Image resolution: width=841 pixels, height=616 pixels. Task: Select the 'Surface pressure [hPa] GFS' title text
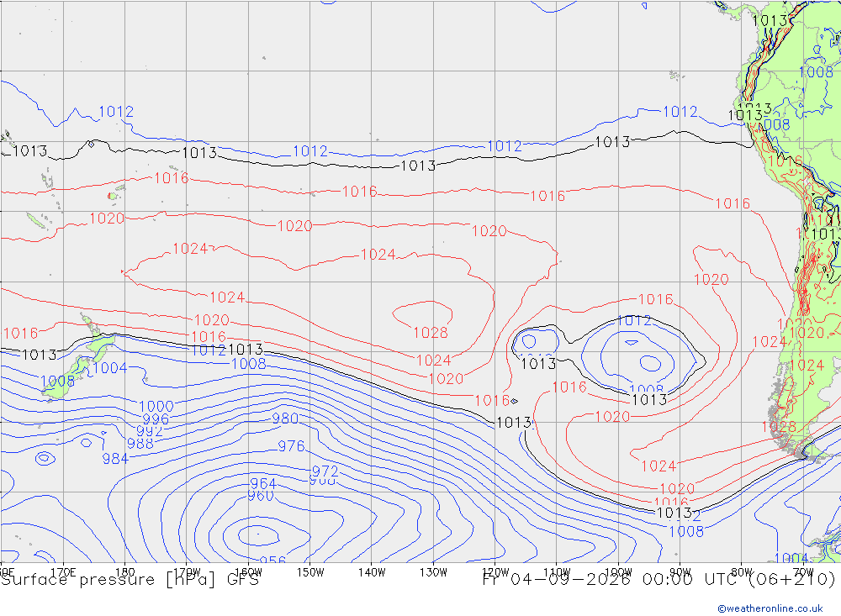coord(130,580)
